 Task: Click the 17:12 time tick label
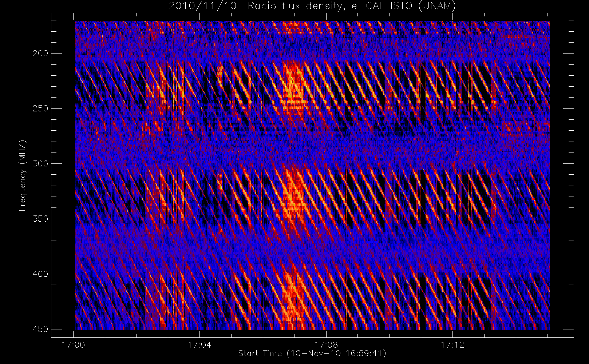(452, 345)
